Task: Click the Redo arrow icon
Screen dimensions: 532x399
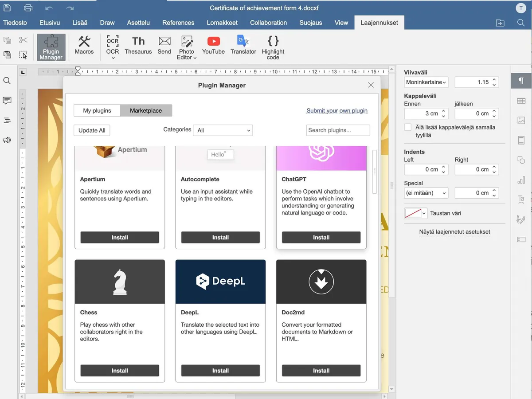Action: 70,8
